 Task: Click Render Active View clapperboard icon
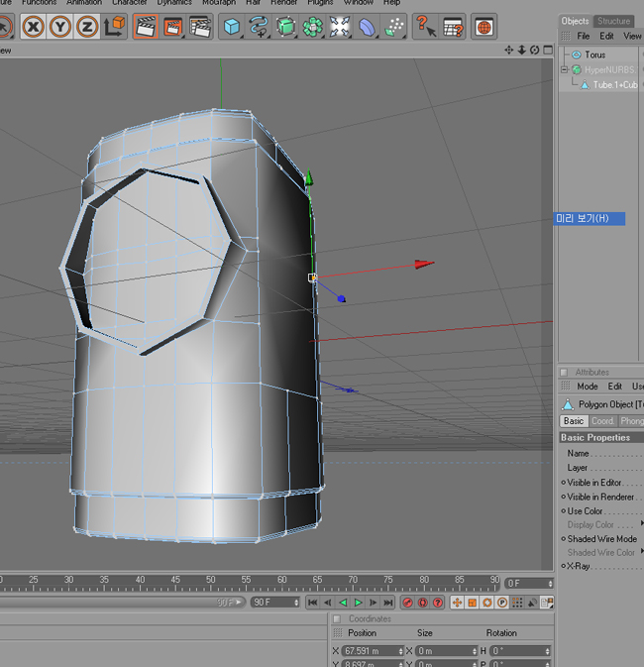pos(146,27)
